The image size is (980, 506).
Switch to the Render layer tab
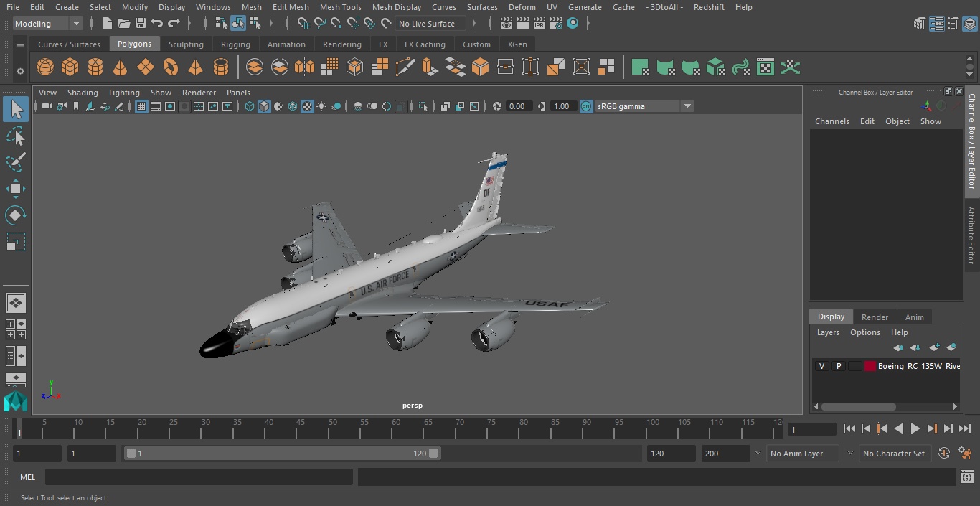875,317
